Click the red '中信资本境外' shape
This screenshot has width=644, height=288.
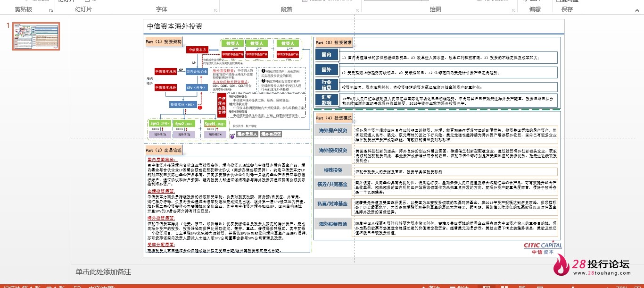coord(165,87)
